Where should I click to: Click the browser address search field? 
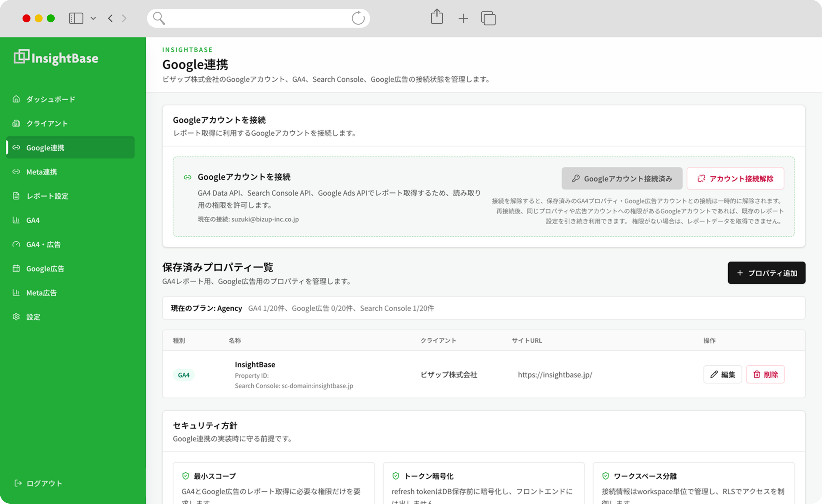[258, 18]
